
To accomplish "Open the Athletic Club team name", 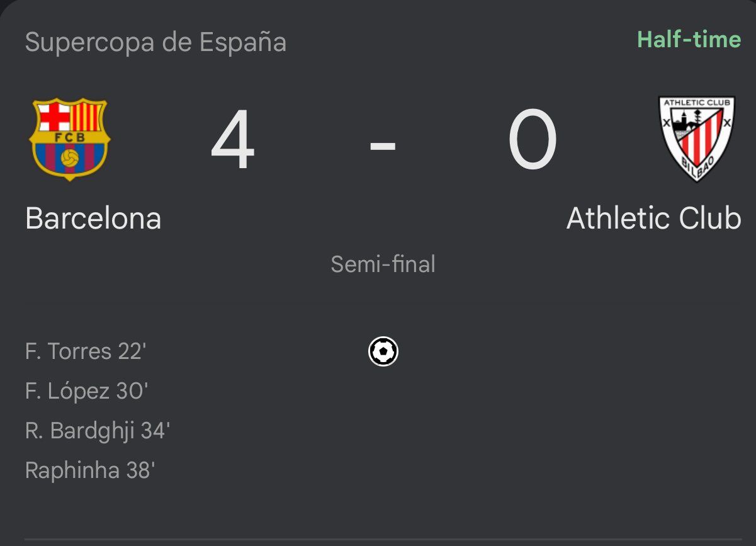I will pos(653,219).
